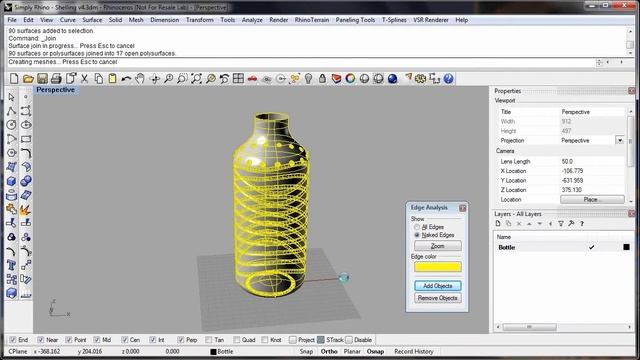Open the Paneling Tools menu
The width and height of the screenshot is (640, 360).
tap(355, 20)
